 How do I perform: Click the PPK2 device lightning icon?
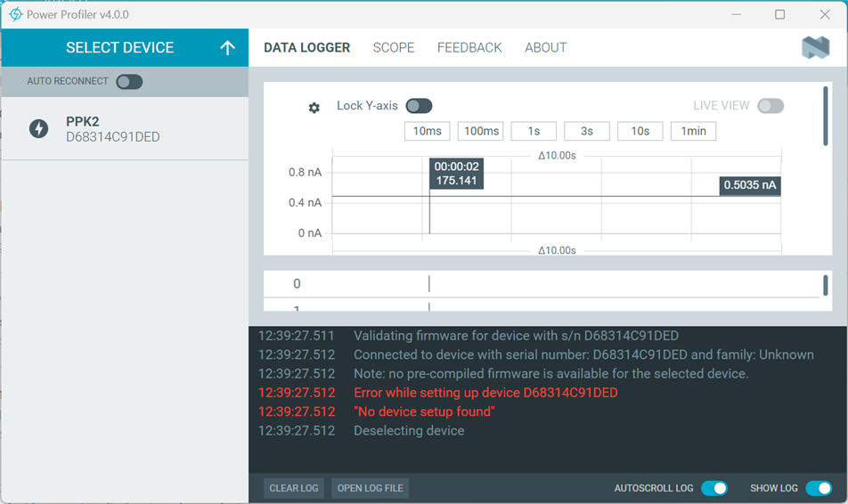click(39, 129)
